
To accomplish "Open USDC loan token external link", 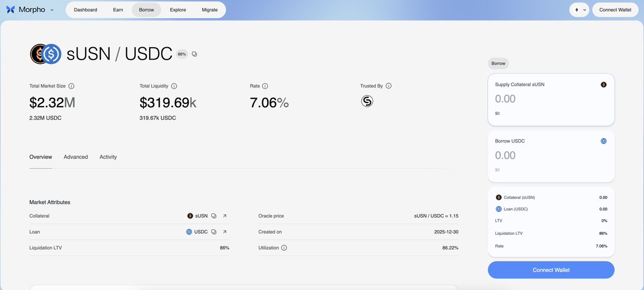I will [x=224, y=232].
